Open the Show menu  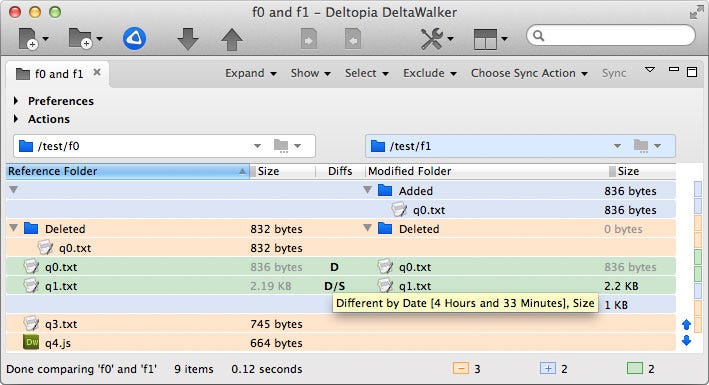click(311, 73)
